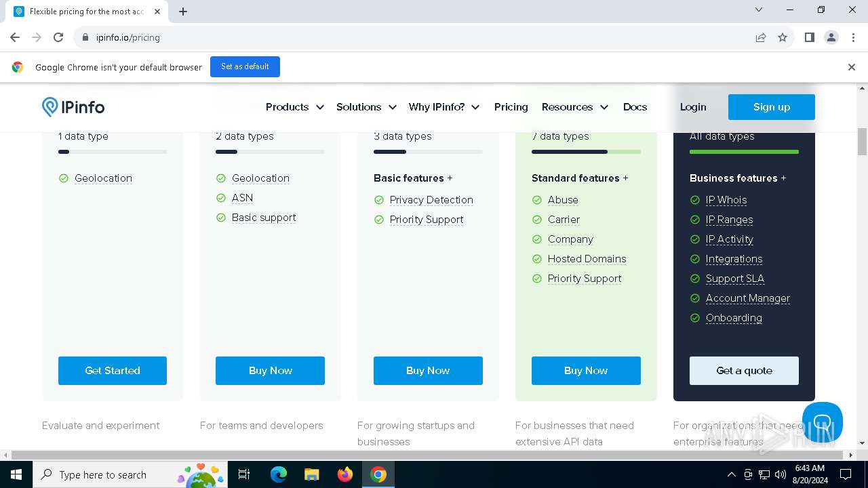Click the Windows search box
The image size is (868, 488).
[129, 474]
